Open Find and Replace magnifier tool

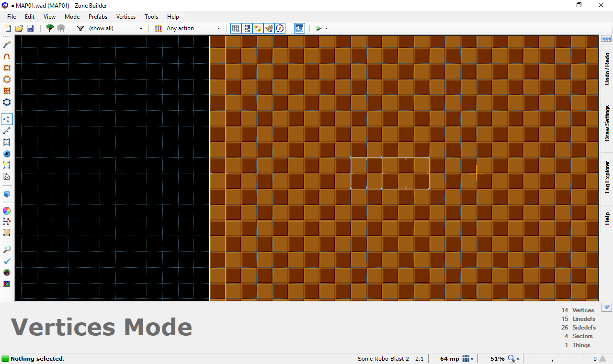point(7,250)
